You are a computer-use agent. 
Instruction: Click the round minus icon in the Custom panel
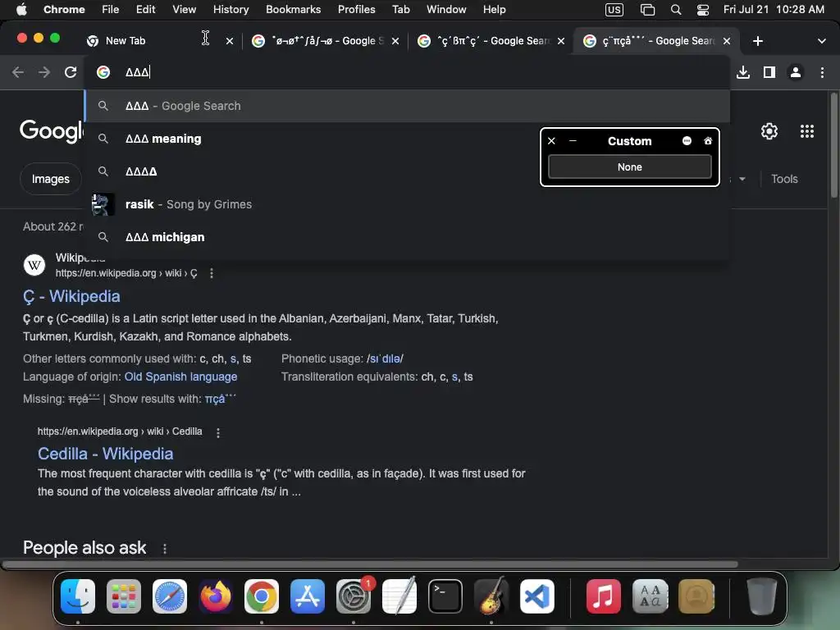(687, 141)
